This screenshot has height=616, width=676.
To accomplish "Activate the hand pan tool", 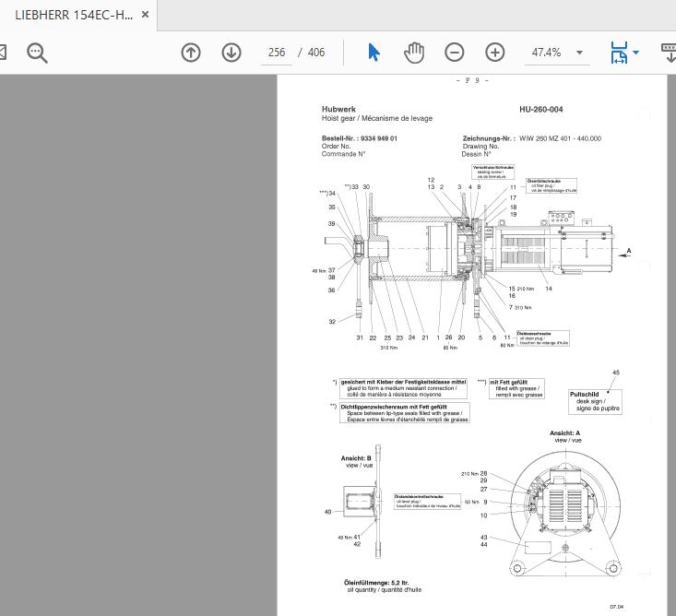I will pyautogui.click(x=414, y=53).
